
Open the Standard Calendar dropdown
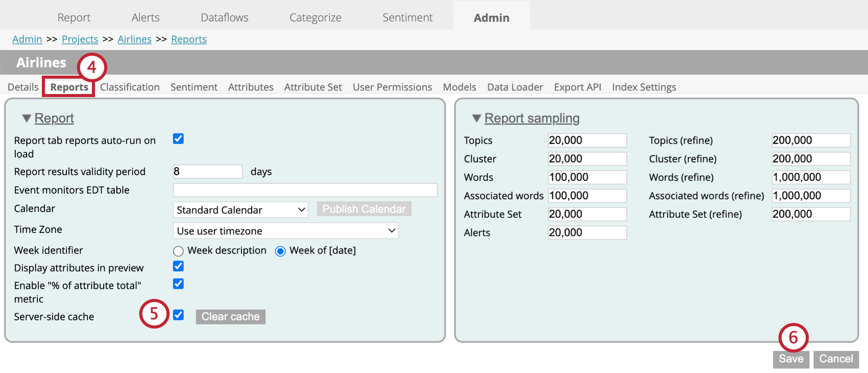(240, 210)
